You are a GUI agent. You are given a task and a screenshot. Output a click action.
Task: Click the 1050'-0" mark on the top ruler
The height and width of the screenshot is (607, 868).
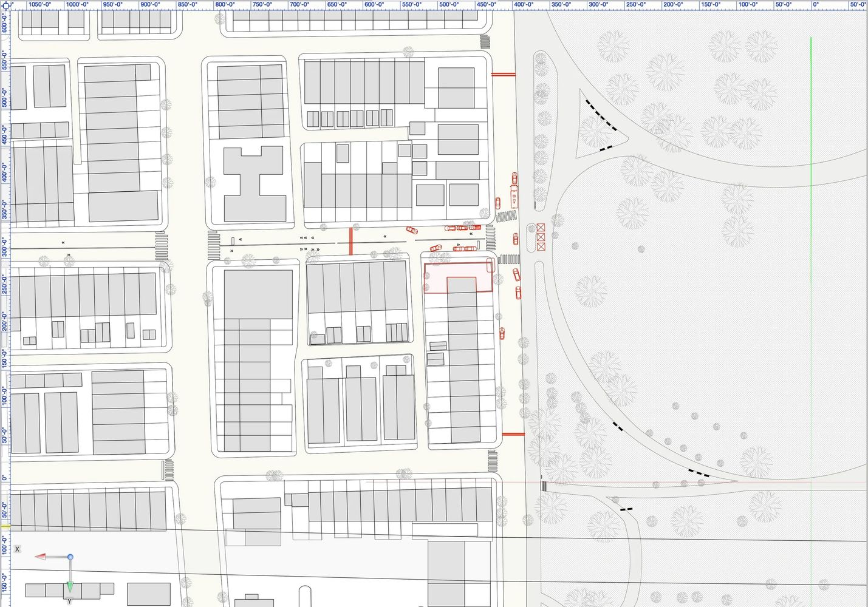(40, 4)
